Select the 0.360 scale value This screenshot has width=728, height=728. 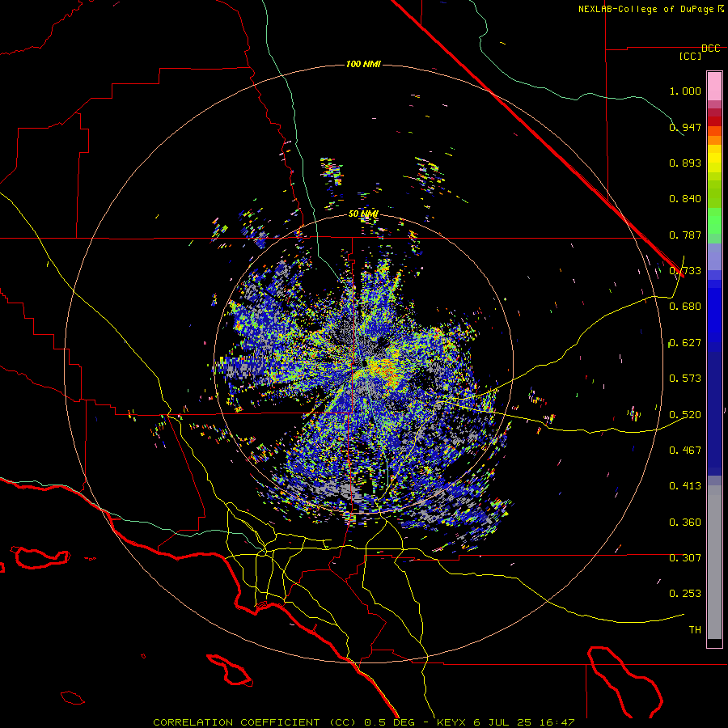685,523
